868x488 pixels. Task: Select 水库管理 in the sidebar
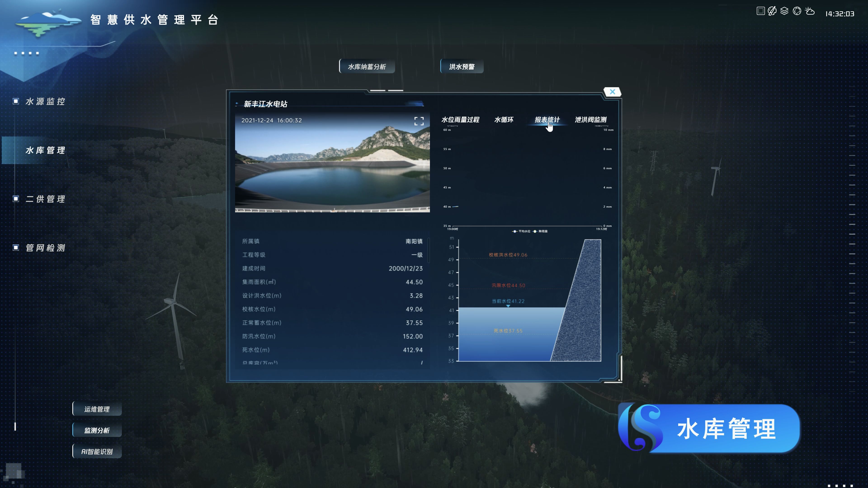pos(45,150)
